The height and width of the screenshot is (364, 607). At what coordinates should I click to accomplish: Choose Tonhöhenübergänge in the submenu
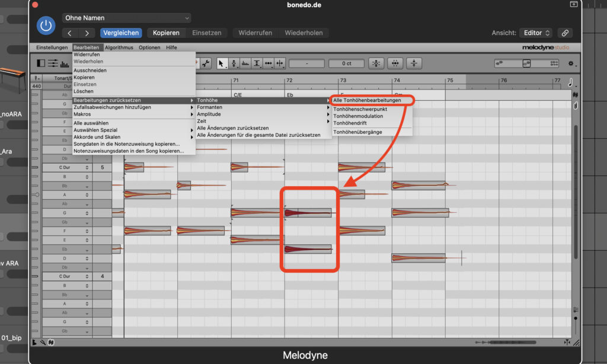pos(372,132)
